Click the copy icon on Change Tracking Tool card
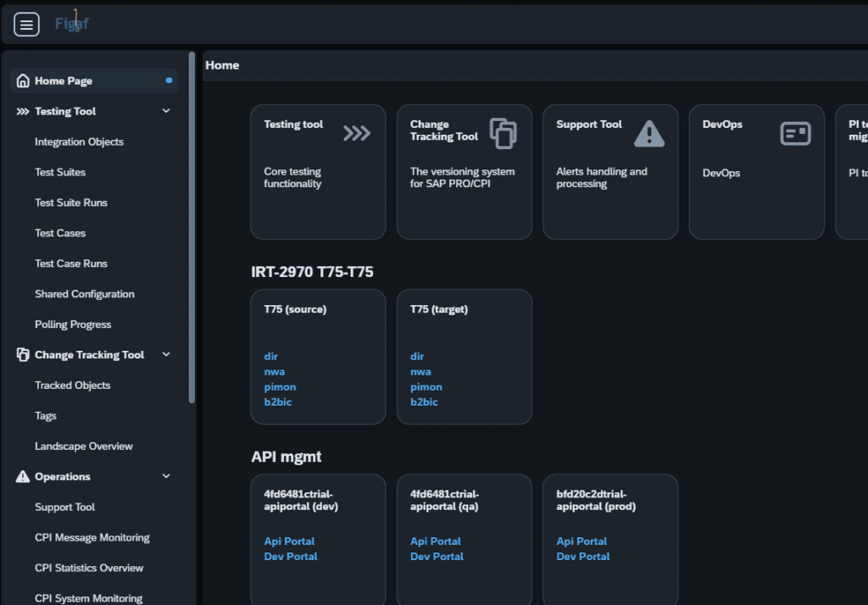 503,133
